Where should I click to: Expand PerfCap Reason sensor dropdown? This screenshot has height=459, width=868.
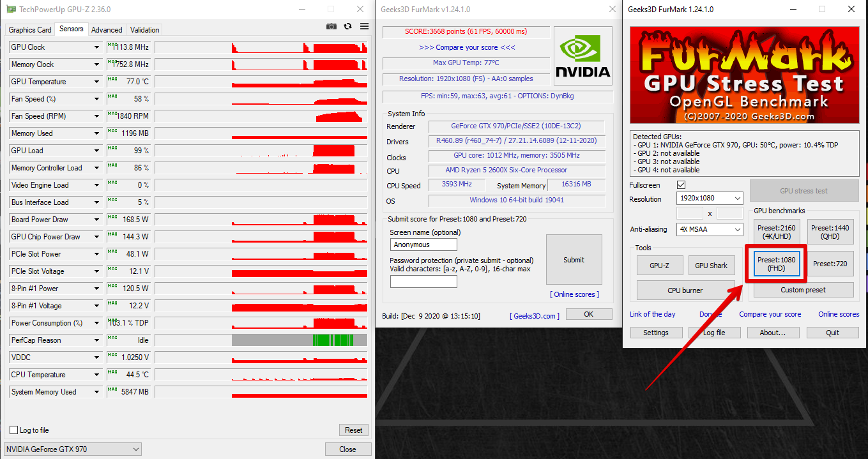(x=97, y=340)
